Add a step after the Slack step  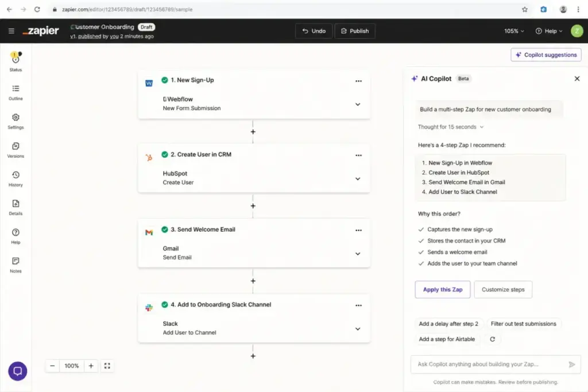coord(253,356)
